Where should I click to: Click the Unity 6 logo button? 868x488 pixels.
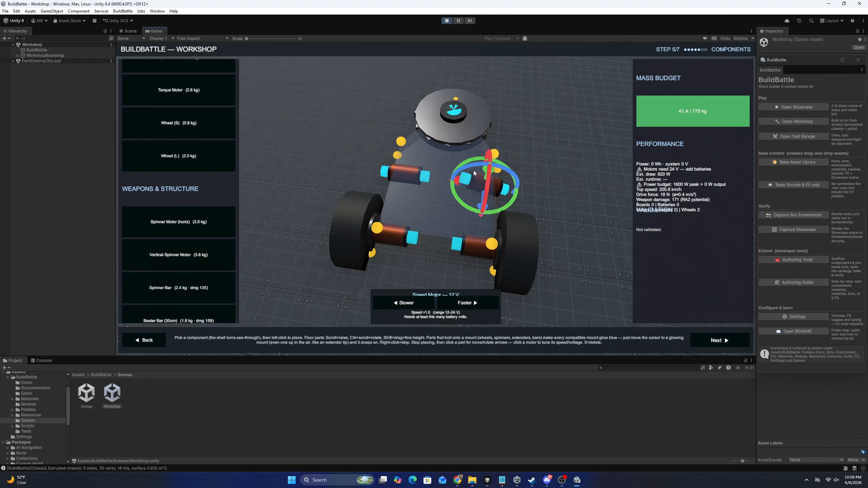tap(14, 21)
